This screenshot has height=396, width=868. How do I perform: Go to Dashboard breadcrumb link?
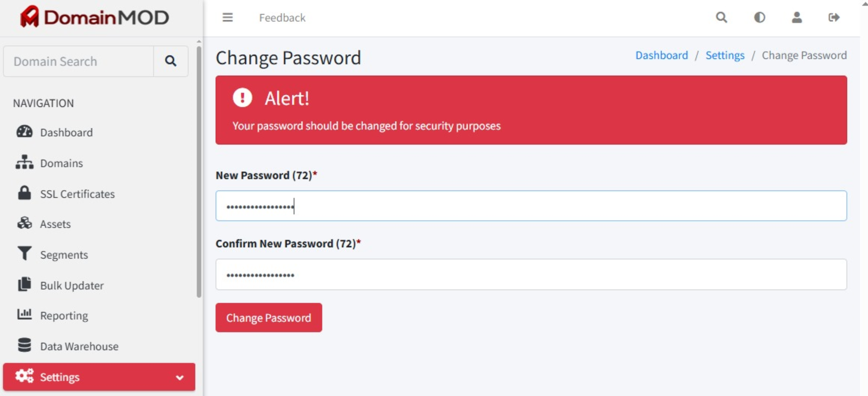click(x=661, y=55)
